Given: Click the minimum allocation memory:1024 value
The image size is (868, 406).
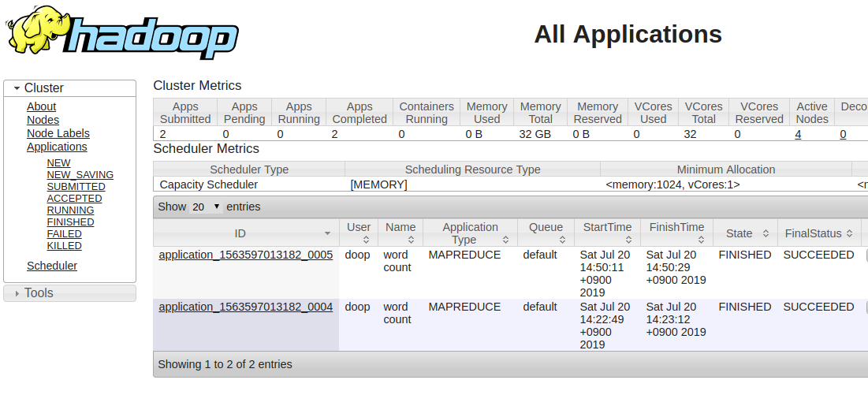Looking at the screenshot, I should [672, 184].
